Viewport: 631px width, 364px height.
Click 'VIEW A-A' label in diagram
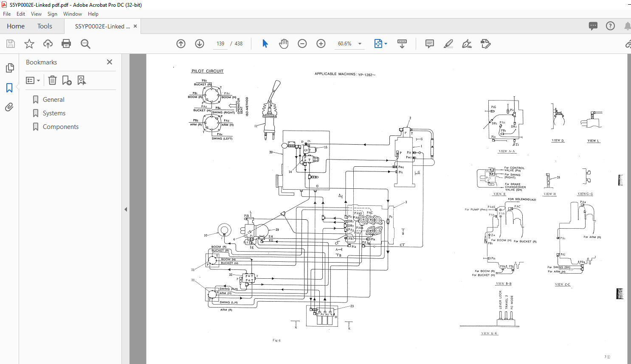coord(507,151)
